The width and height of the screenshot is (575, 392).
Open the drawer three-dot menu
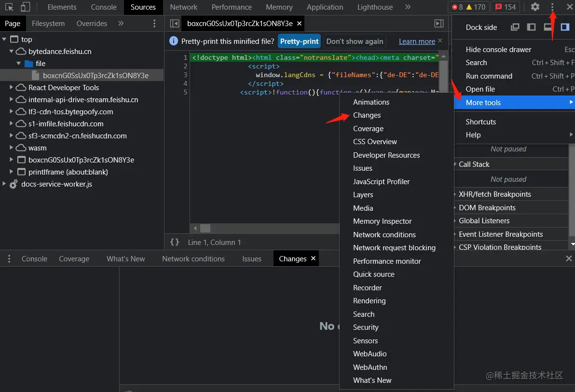point(9,259)
